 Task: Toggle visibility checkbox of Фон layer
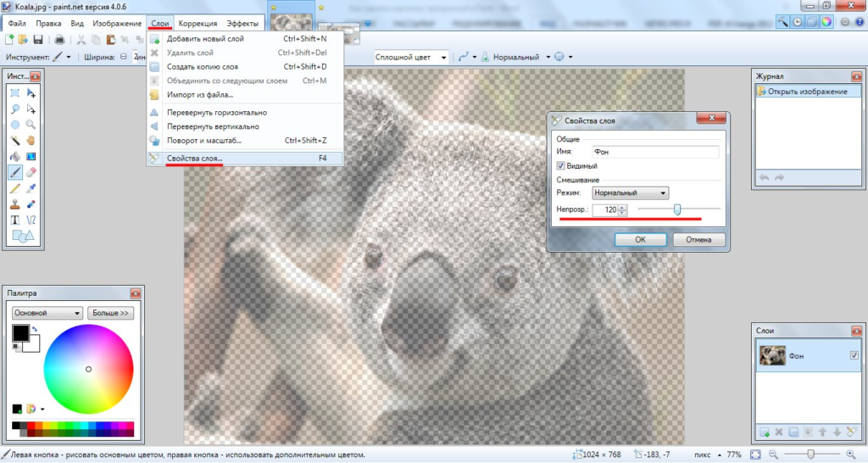pos(854,355)
